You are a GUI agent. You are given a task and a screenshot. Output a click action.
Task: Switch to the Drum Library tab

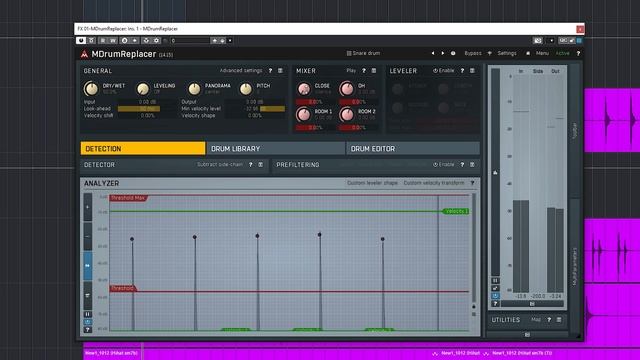point(276,149)
